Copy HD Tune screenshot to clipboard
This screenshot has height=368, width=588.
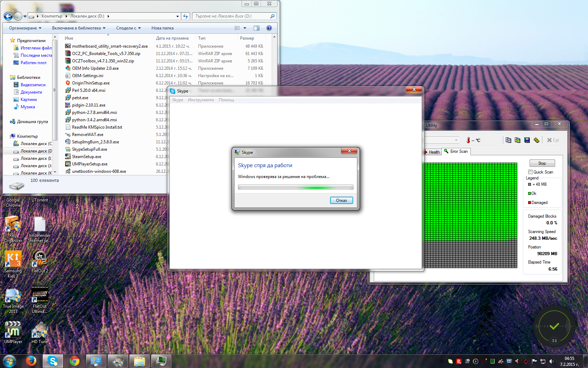(x=518, y=140)
